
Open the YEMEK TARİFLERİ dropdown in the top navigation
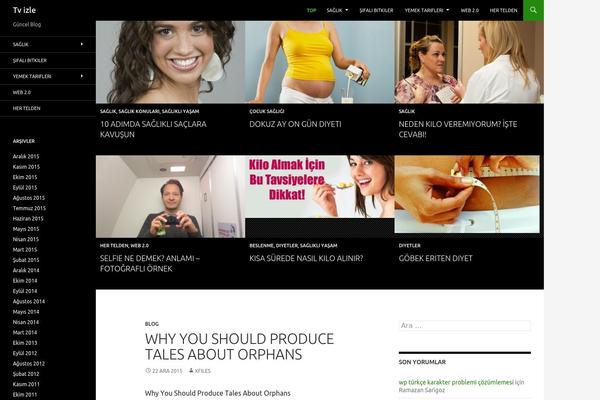[x=427, y=10]
